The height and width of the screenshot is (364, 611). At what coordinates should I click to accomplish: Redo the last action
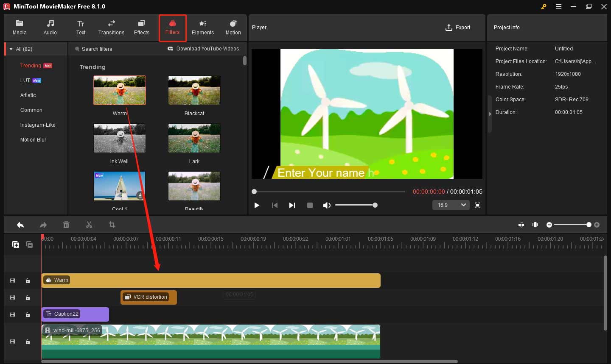coord(43,225)
